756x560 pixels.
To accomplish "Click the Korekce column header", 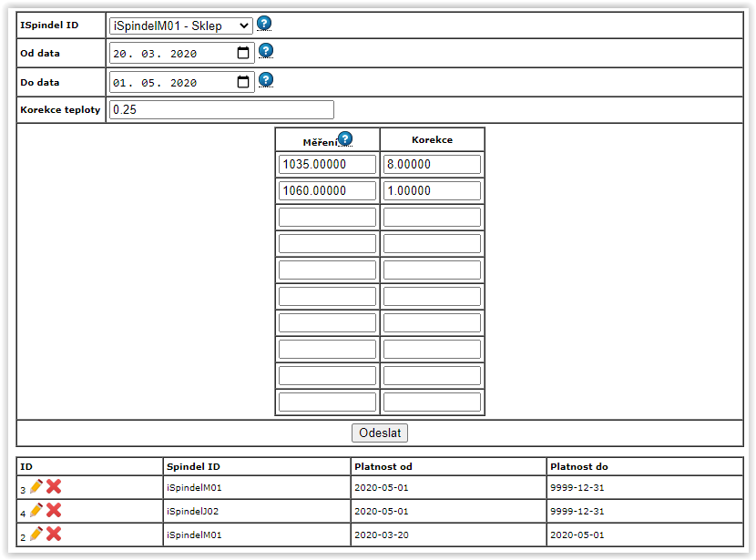I will coord(432,139).
